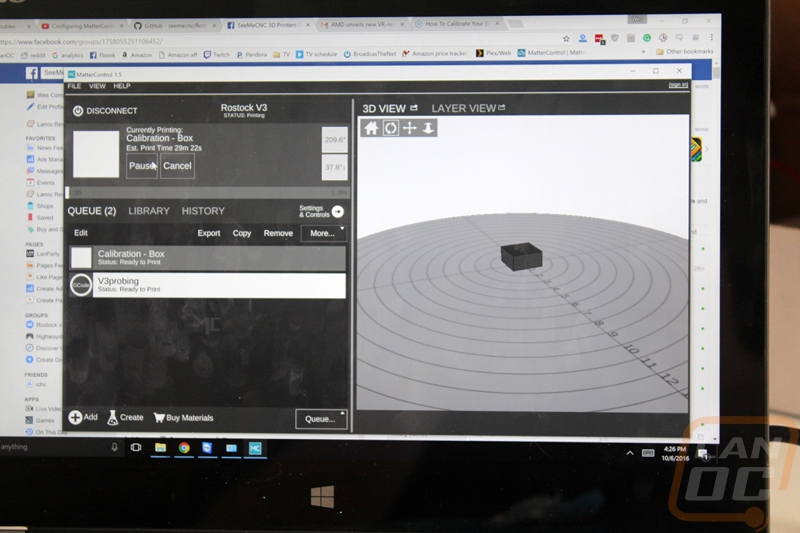Pause the current print

142,166
